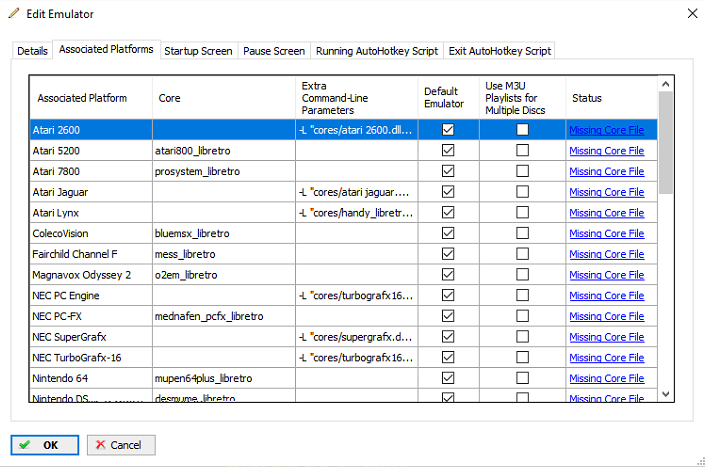Click Missing Core File for Atari Lynx
Viewport: 705px width, 467px height.
click(x=607, y=213)
